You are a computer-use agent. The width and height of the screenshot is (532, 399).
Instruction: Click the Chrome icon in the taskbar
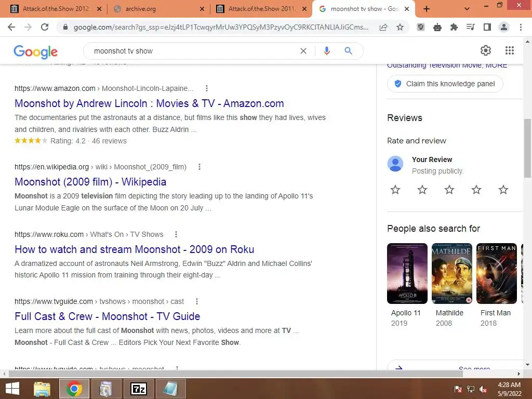[x=74, y=389]
